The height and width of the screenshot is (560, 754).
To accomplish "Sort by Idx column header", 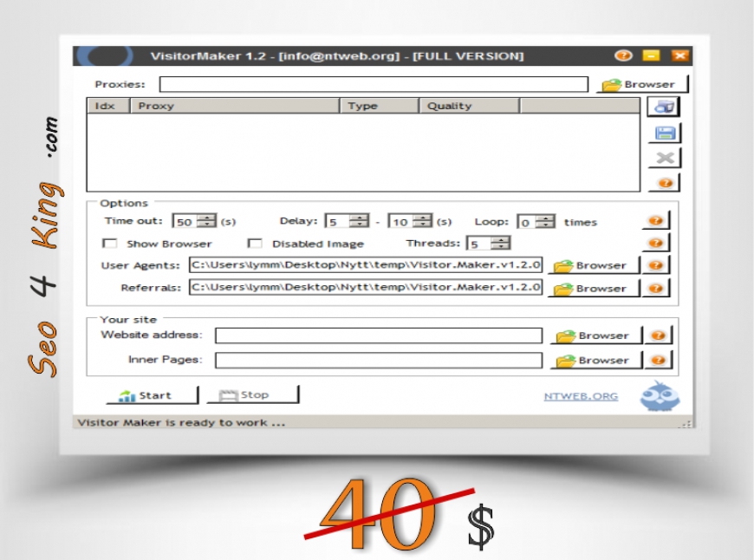I will coord(108,106).
